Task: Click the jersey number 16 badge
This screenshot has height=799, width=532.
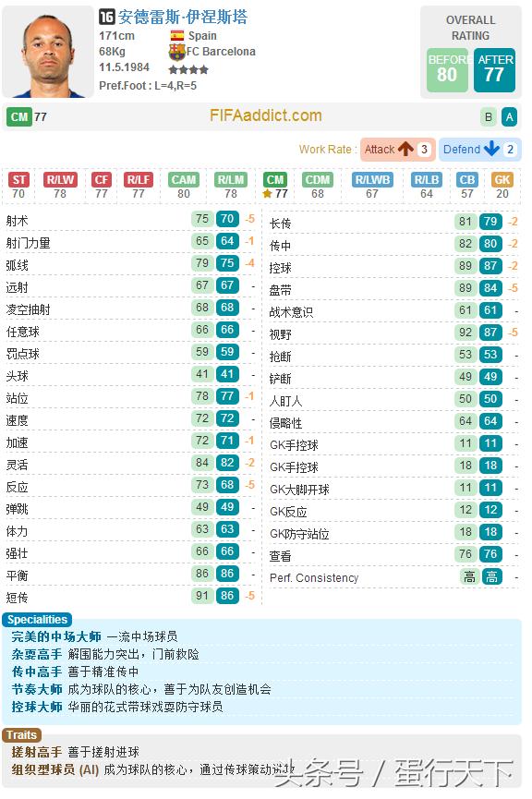Action: pyautogui.click(x=106, y=18)
